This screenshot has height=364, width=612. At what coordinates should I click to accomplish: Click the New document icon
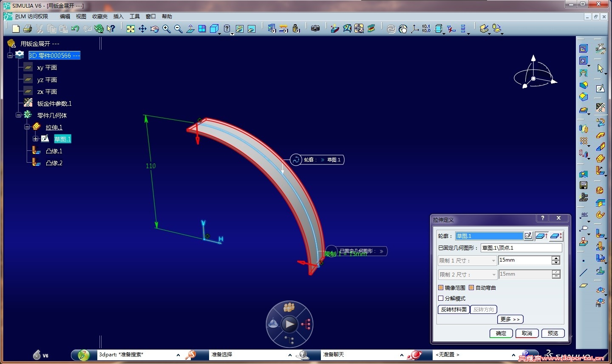16,28
